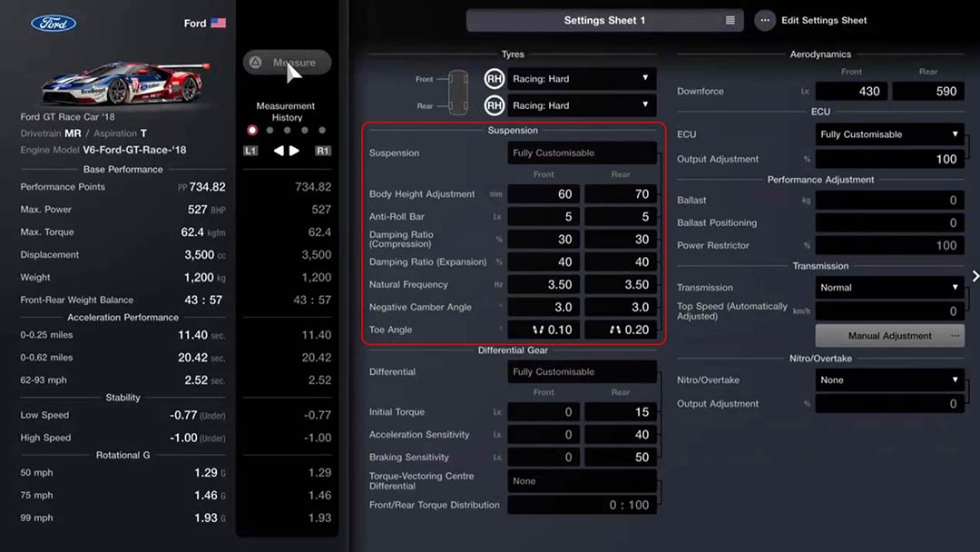Click the right chevron to view next page
The width and height of the screenshot is (980, 552).
(x=975, y=276)
